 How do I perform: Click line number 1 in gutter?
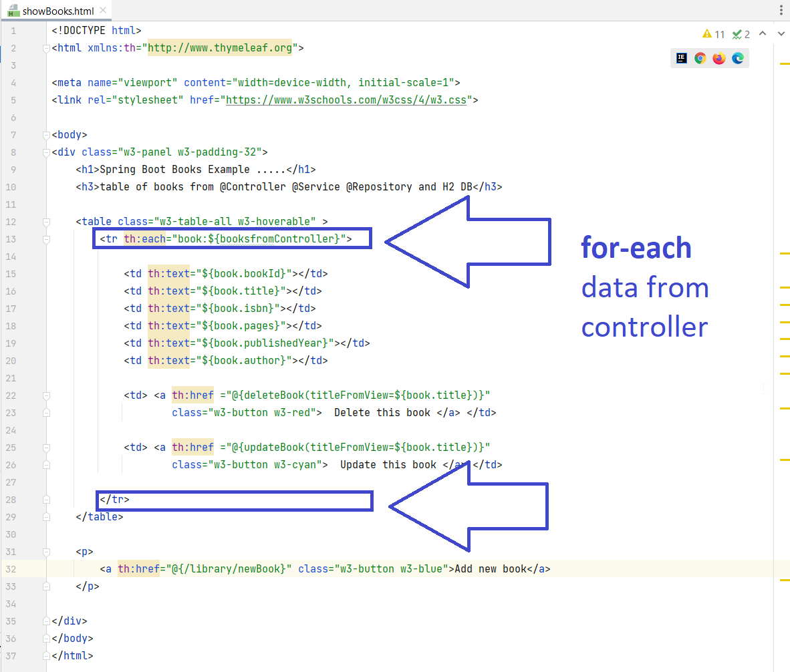[13, 31]
